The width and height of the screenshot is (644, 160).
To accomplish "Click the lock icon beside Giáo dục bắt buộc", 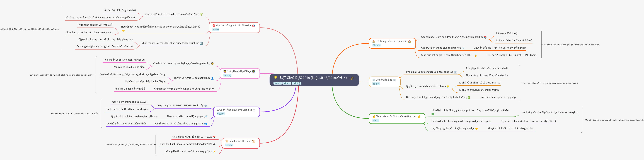I will pyautogui.click(x=476, y=55).
